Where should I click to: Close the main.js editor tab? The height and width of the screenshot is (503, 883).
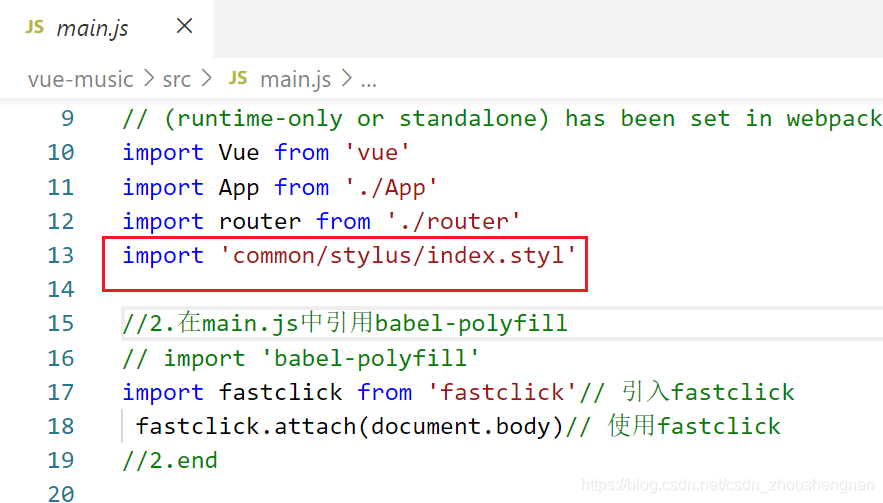coord(184,27)
